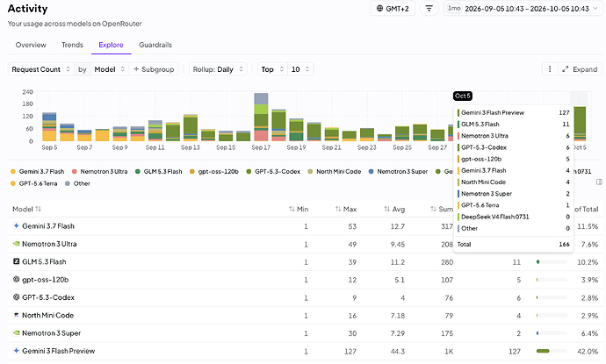The image size is (606, 364).
Task: Open the Request Count metric dropdown
Action: (x=41, y=69)
